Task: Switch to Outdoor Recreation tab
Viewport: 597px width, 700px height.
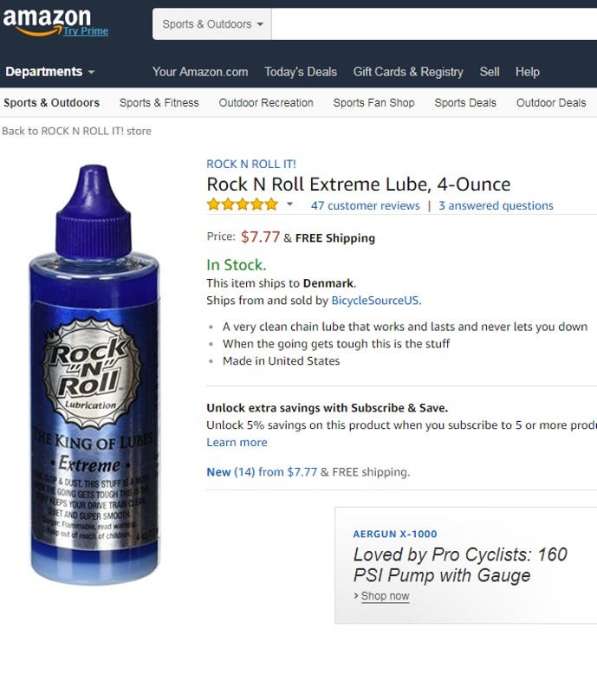Action: pos(266,102)
